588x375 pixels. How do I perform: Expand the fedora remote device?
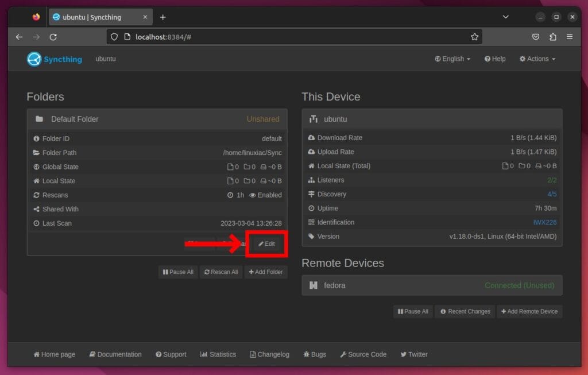coord(432,285)
